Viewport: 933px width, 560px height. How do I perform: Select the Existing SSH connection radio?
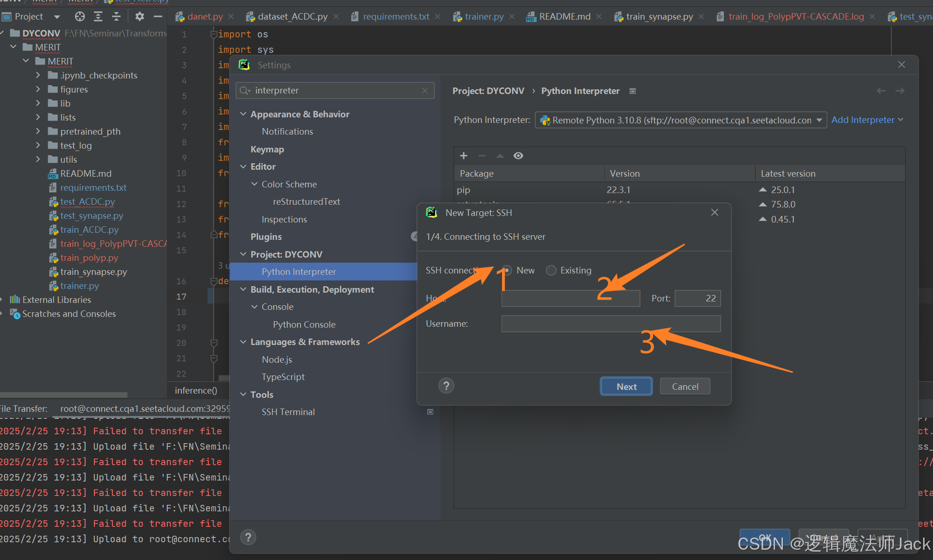pos(551,271)
